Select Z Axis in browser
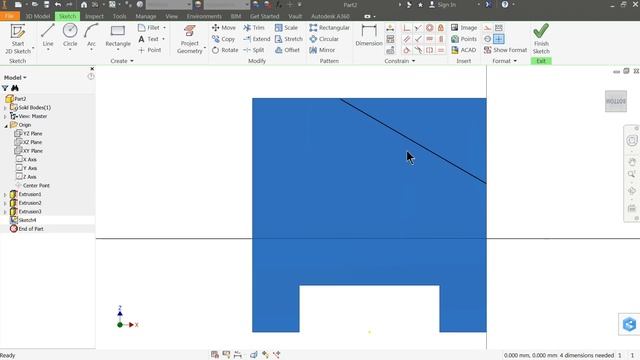The height and width of the screenshot is (360, 640). [x=27, y=177]
